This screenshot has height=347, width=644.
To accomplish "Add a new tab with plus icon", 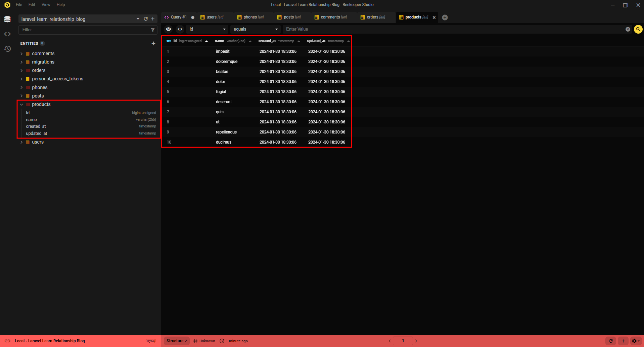I will coord(445,17).
